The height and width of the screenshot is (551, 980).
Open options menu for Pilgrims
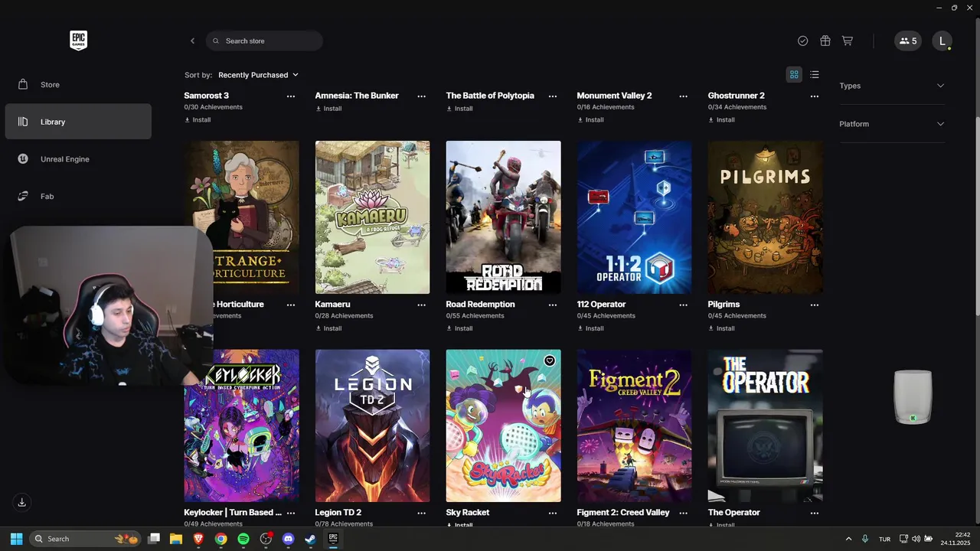coord(815,305)
